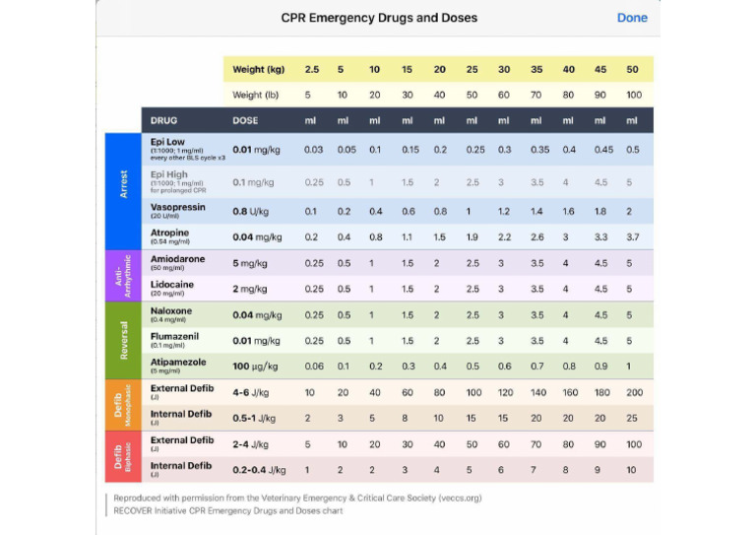756x535 pixels.
Task: Click the orange 'Defib Monophasic' category label
Action: (123, 405)
